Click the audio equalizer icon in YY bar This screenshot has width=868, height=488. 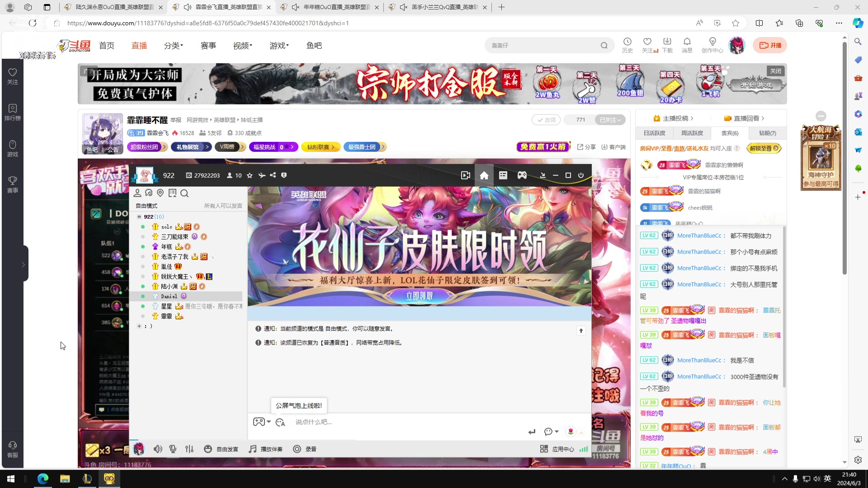coord(189,449)
